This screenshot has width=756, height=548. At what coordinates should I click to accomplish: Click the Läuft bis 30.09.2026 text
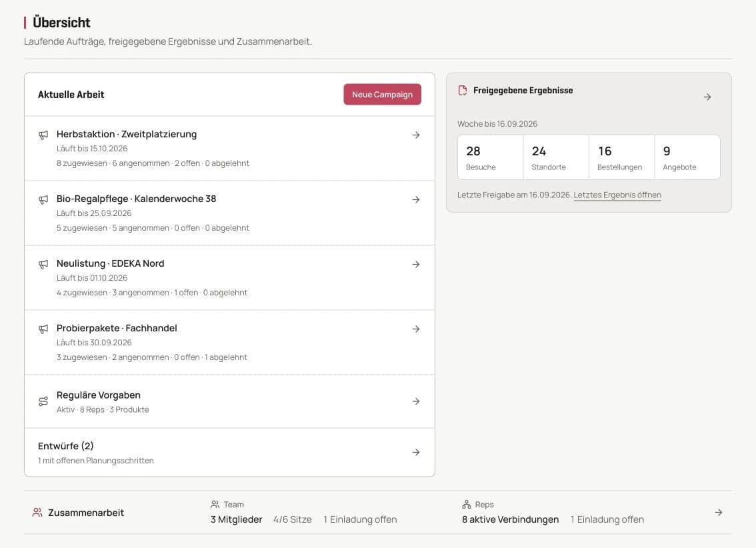pos(94,342)
